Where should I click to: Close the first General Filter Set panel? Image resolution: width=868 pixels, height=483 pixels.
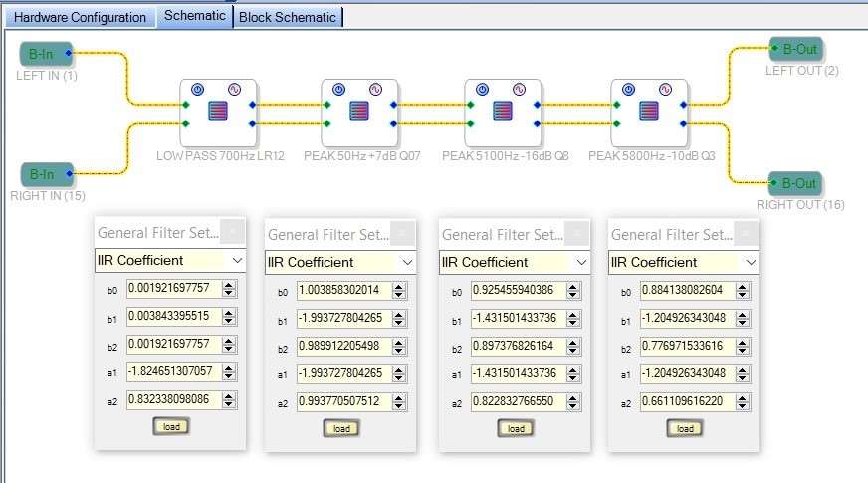tap(233, 231)
